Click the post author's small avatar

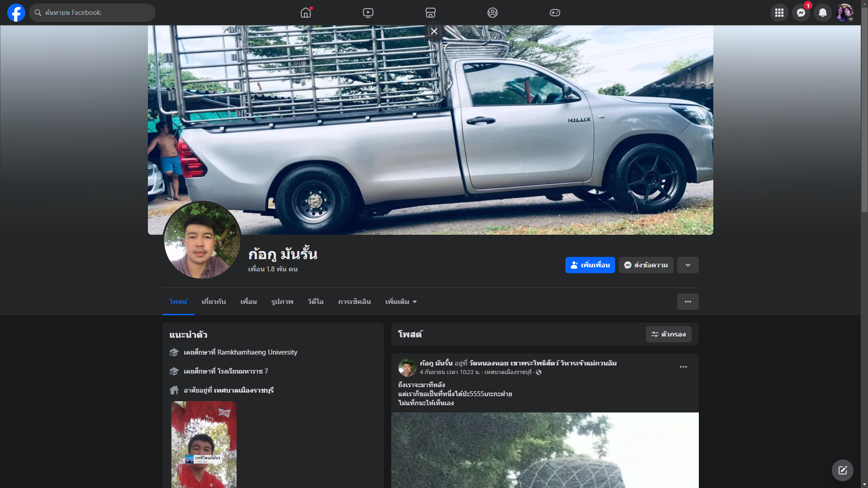click(x=407, y=368)
